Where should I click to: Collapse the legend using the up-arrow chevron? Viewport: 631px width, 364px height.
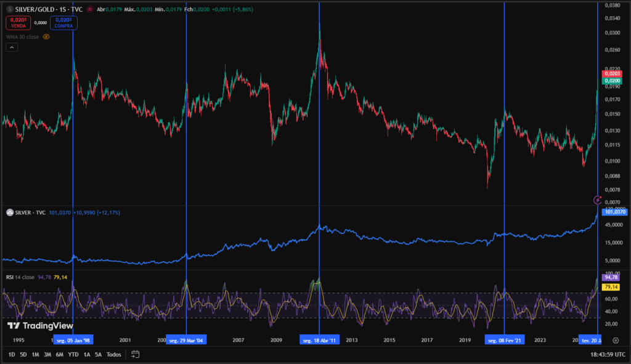(11, 47)
